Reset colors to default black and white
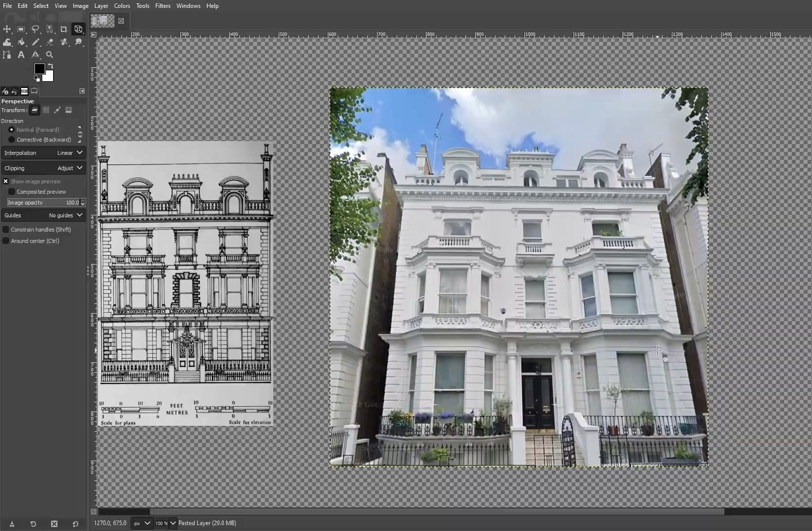The height and width of the screenshot is (531, 812). [x=37, y=79]
